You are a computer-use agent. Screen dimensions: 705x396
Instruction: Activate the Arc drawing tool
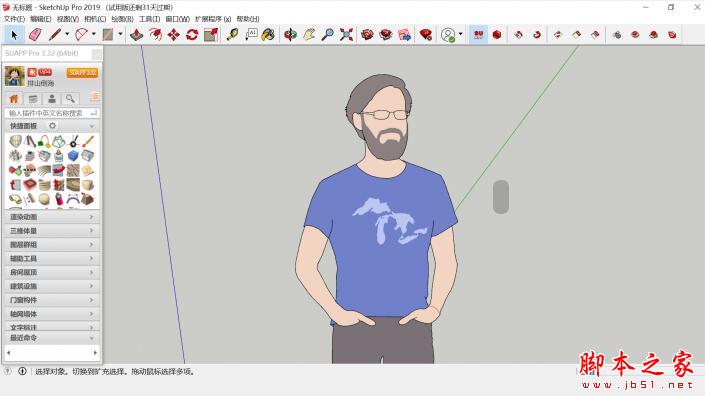point(81,35)
